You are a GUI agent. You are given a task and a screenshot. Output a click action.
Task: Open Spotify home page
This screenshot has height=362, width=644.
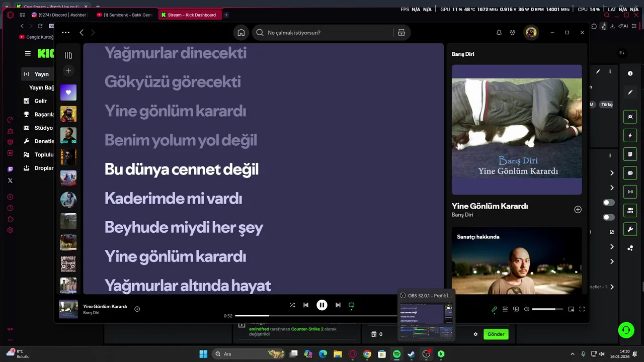click(241, 33)
